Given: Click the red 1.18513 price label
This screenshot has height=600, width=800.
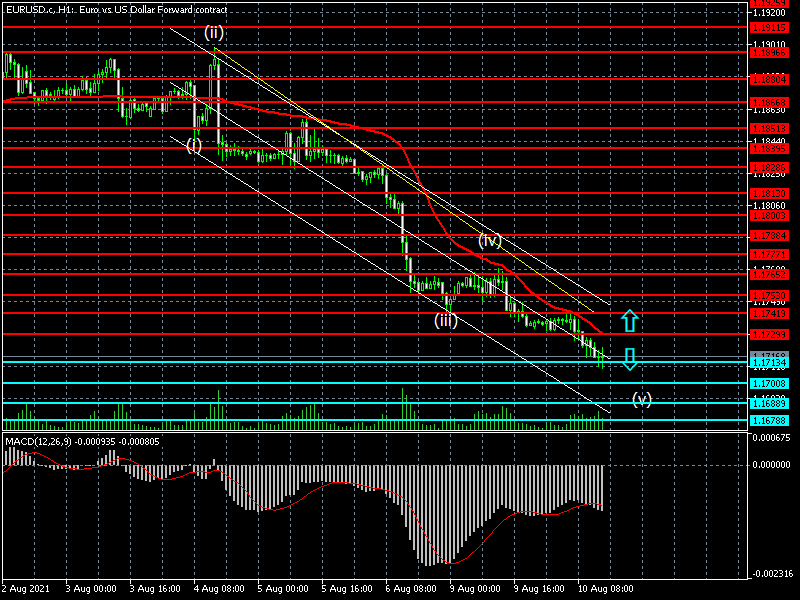Looking at the screenshot, I should [x=768, y=129].
